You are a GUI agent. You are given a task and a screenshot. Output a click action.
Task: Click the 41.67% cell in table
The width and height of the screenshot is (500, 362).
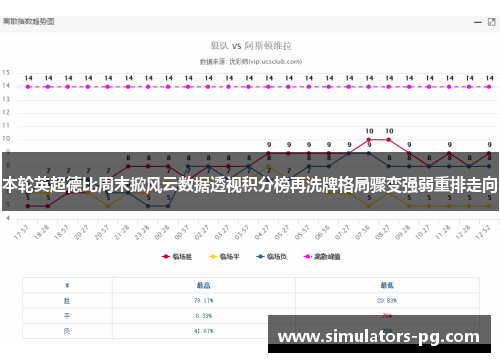pos(204,331)
